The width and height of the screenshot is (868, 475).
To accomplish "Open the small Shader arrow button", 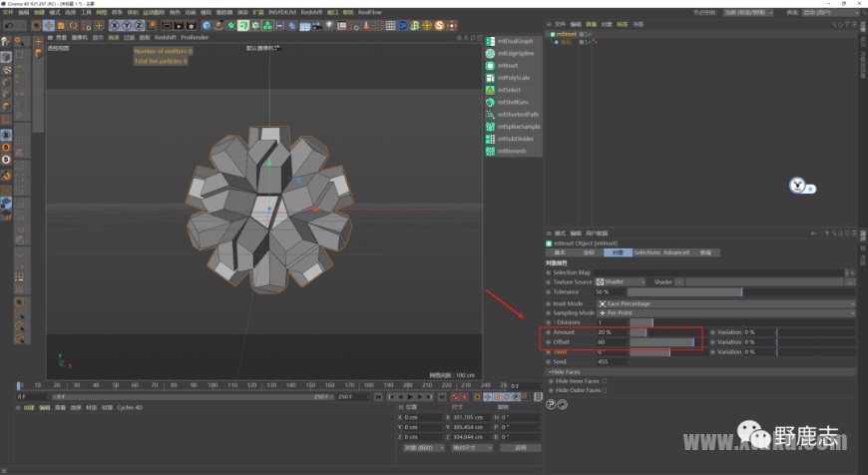I will (x=679, y=282).
